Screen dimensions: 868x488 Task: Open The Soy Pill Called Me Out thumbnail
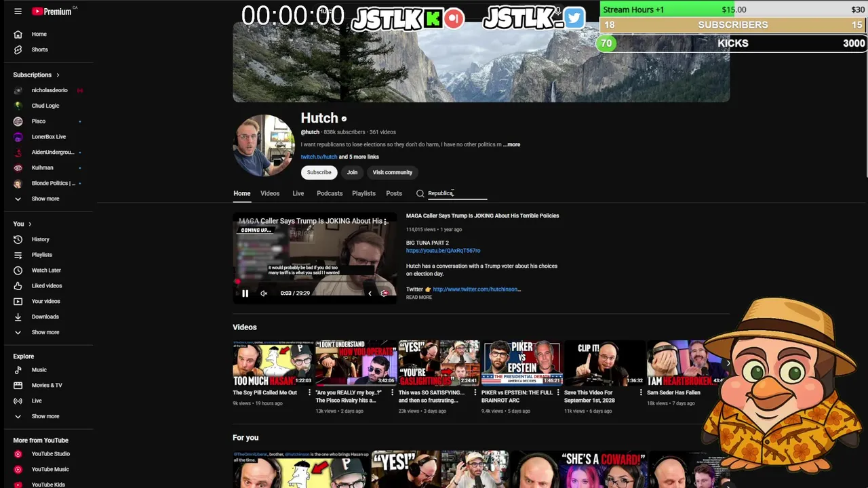click(x=273, y=363)
